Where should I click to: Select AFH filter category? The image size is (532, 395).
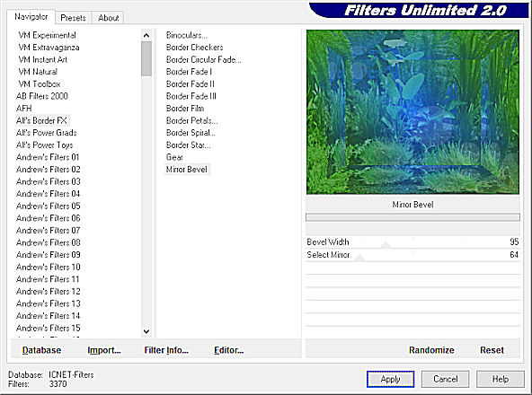coord(23,108)
